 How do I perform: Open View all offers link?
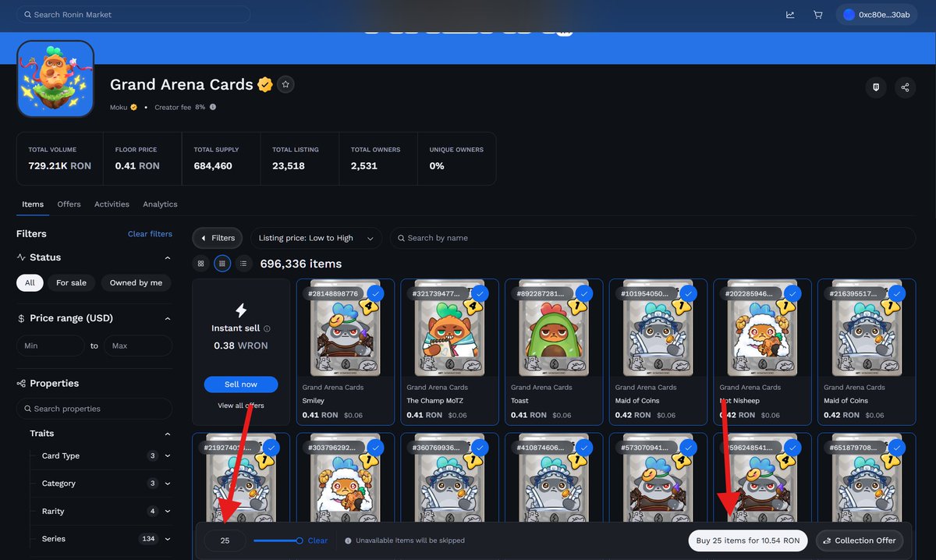click(241, 406)
